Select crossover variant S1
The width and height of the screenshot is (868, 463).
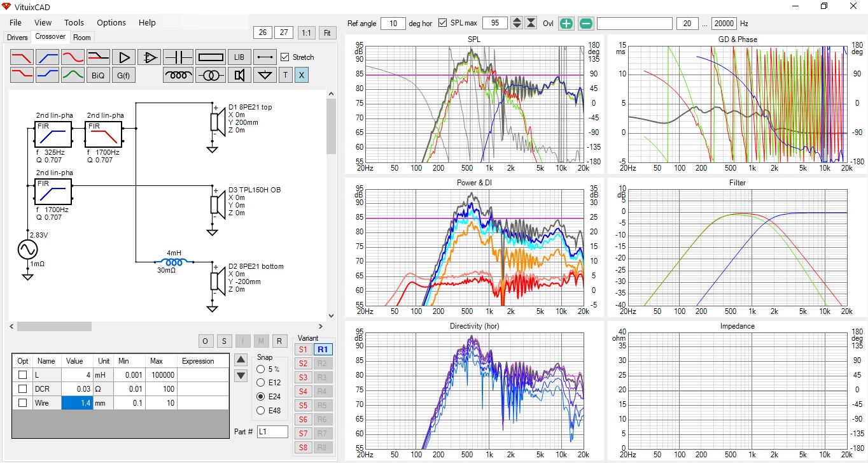303,350
